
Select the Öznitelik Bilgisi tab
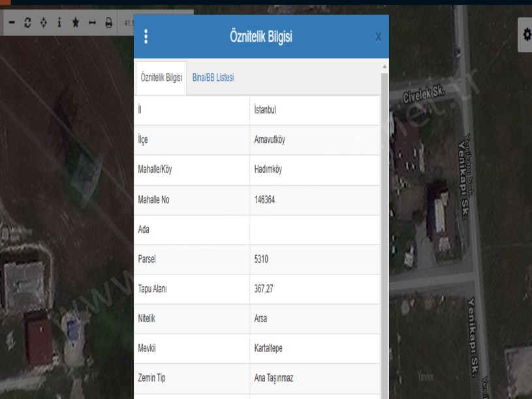(161, 78)
